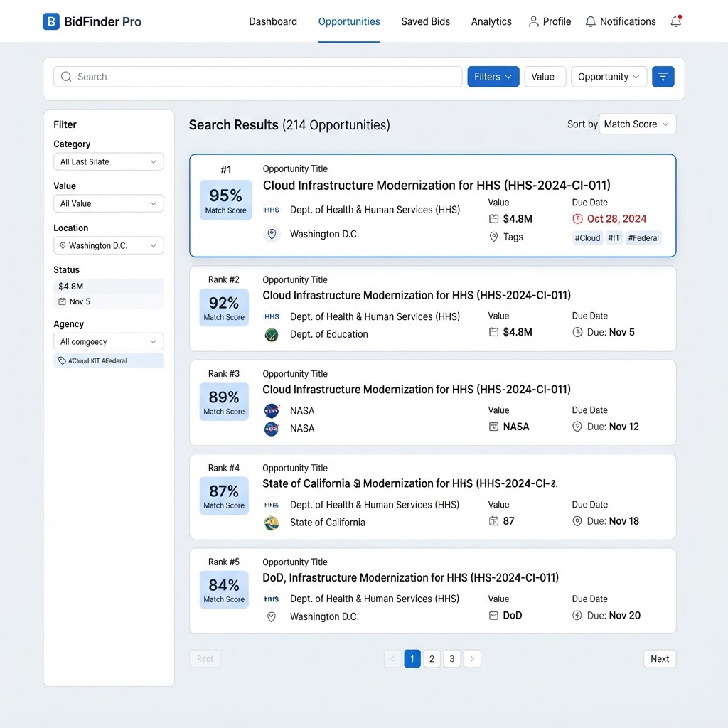Screen dimensions: 728x728
Task: Click the greyed-out previous button at bottom left
Action: (x=205, y=659)
